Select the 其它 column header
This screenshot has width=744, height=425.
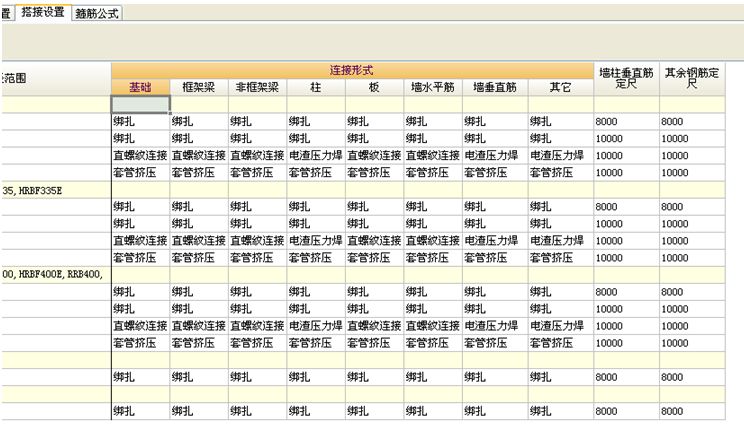pos(560,87)
